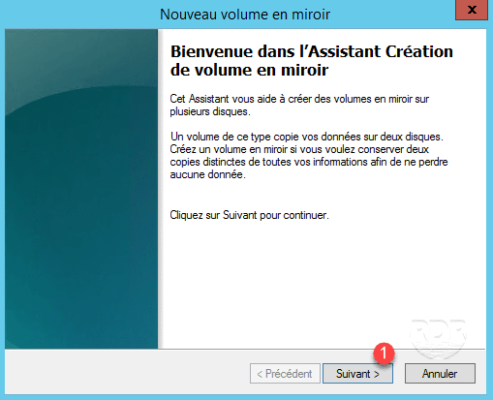Image resolution: width=493 pixels, height=400 pixels.
Task: Click the empty grey bar left of Précédent
Action: (127, 373)
